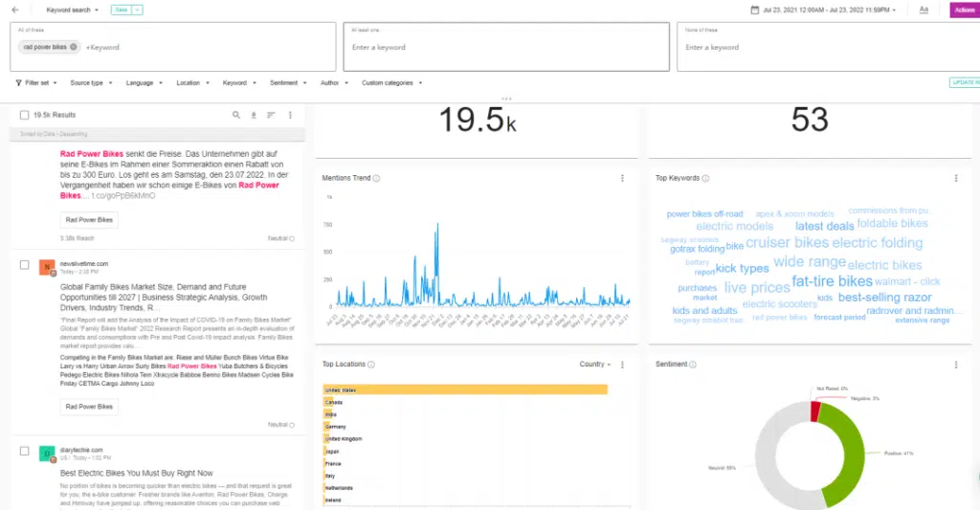Click the calendar icon beside the date range
The height and width of the screenshot is (510, 980).
[x=754, y=10]
